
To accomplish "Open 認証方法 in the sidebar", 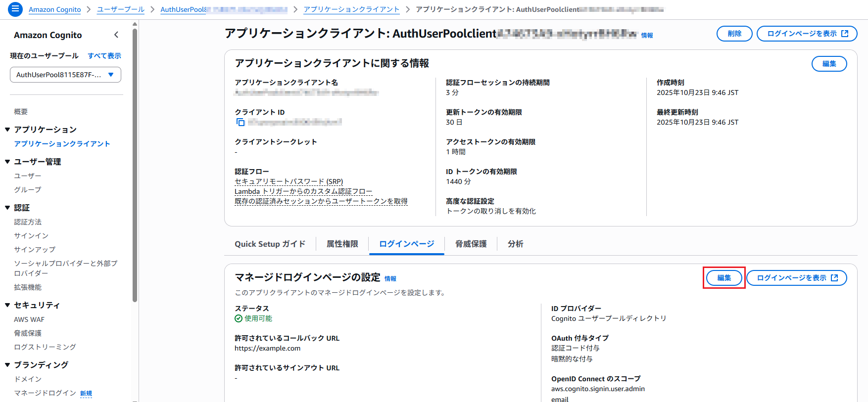I will coord(28,222).
